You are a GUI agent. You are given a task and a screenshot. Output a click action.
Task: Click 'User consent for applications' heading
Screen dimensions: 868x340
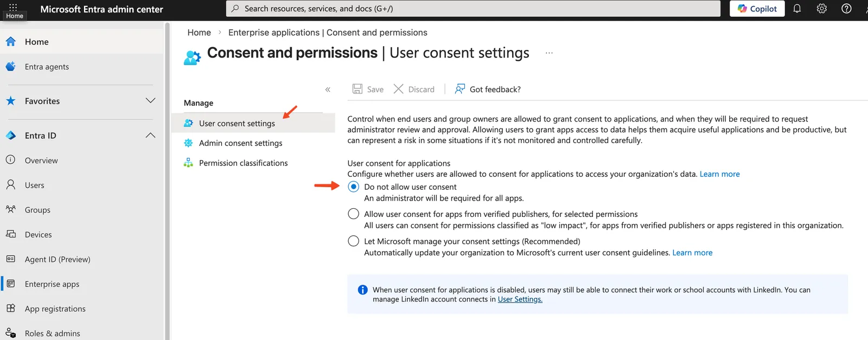point(399,163)
